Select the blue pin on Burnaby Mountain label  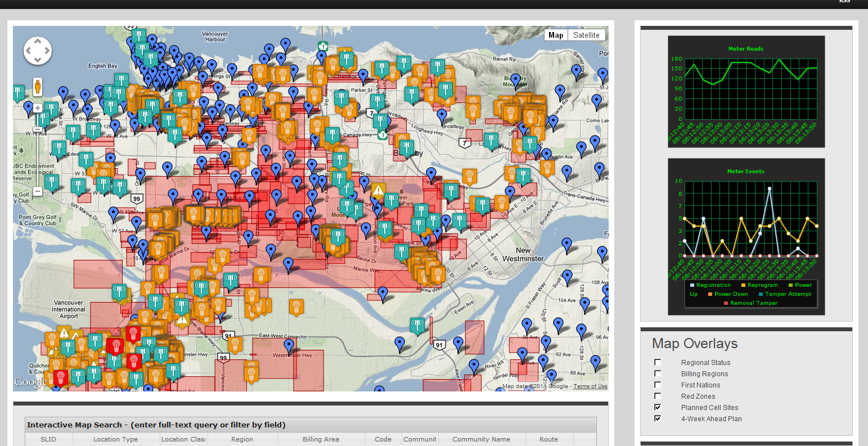coord(516,81)
